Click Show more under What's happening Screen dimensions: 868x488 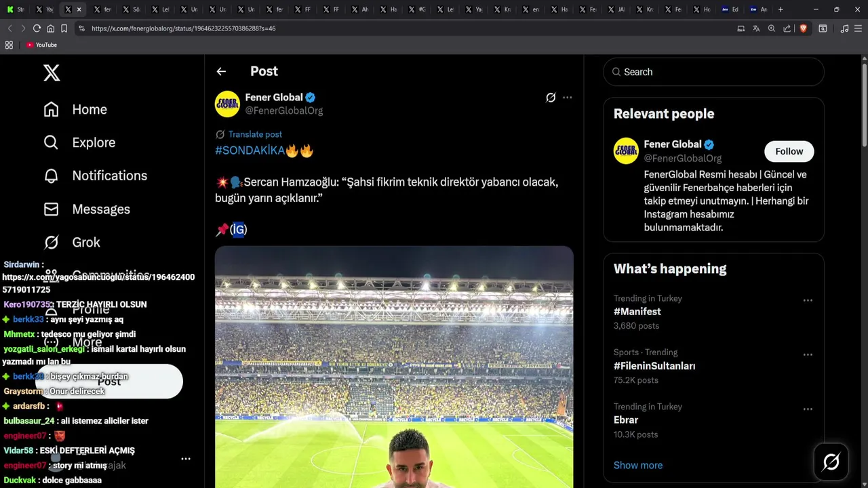(x=638, y=465)
